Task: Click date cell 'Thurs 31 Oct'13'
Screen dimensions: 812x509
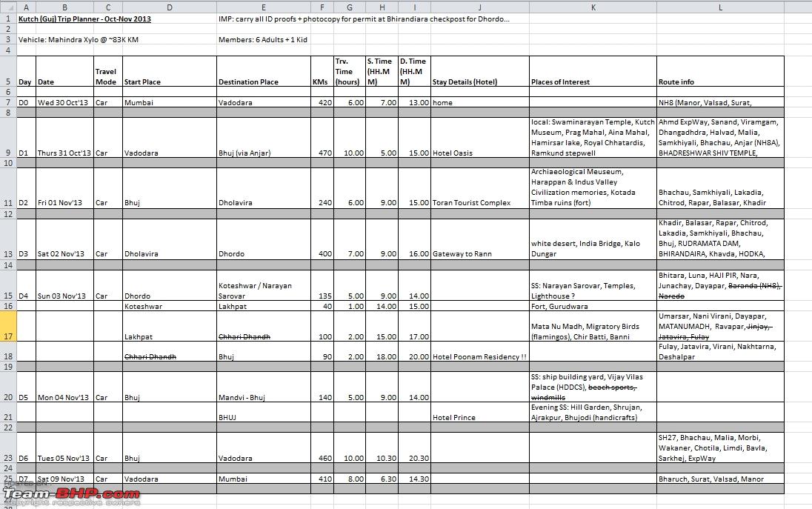Action: 64,138
